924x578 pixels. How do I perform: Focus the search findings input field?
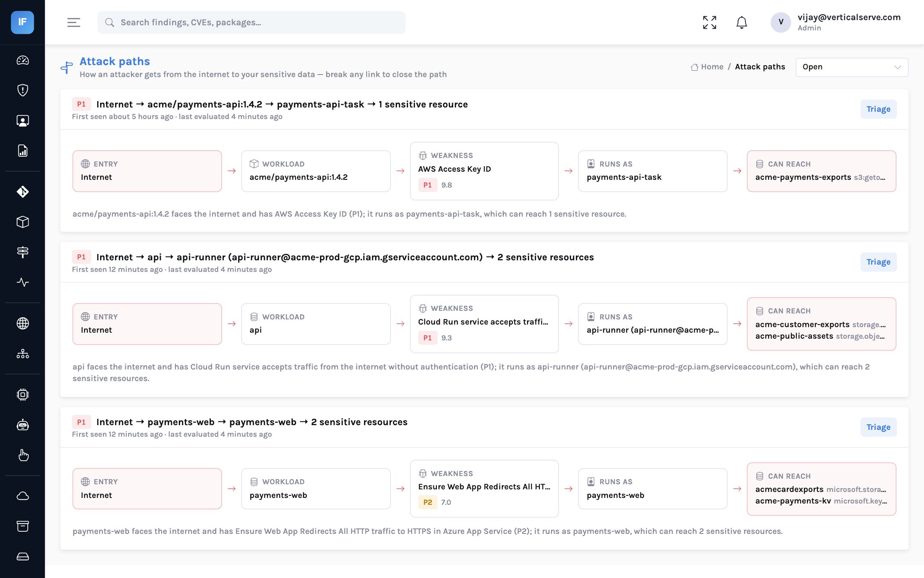click(x=251, y=22)
